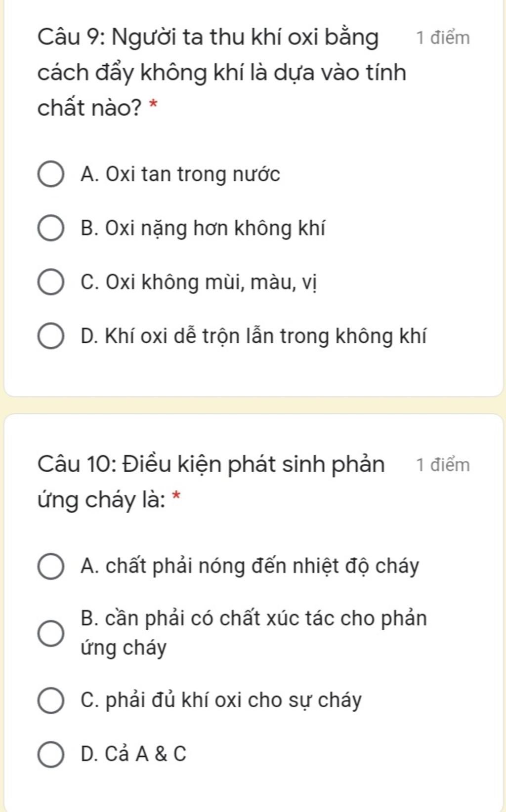Select radio circle A. chất phải nóng đến nhiệt độ cháy
This screenshot has width=506, height=812.
coord(51,566)
